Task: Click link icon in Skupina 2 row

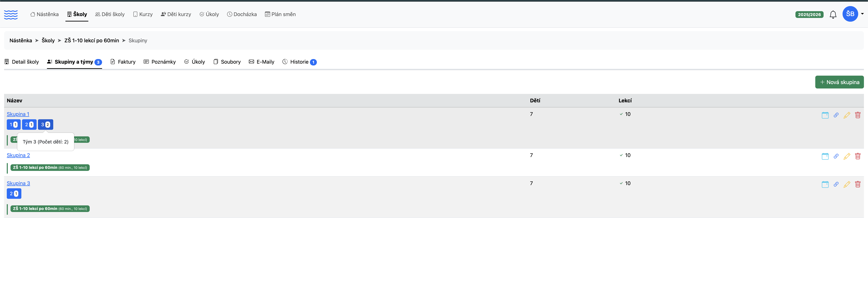Action: click(836, 156)
